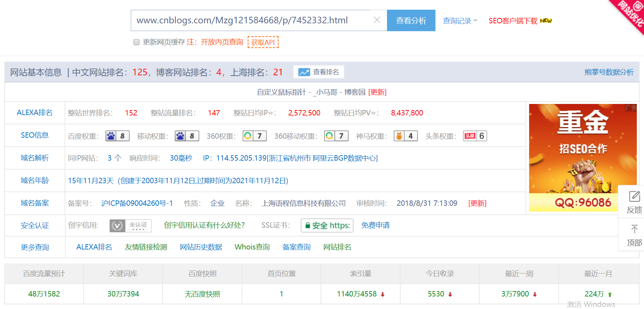This screenshot has height=309, width=644.
Task: Click the world rank value 152
Action: click(131, 113)
